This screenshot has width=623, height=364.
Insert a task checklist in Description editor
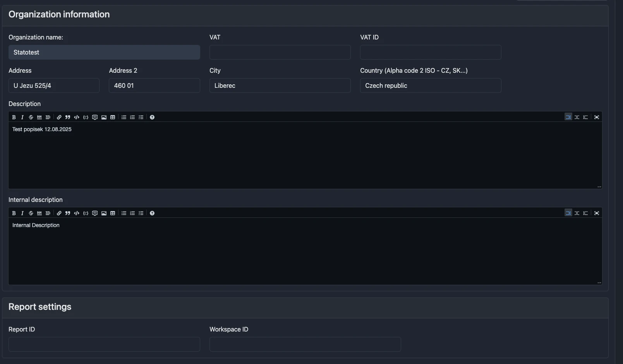[x=141, y=117]
